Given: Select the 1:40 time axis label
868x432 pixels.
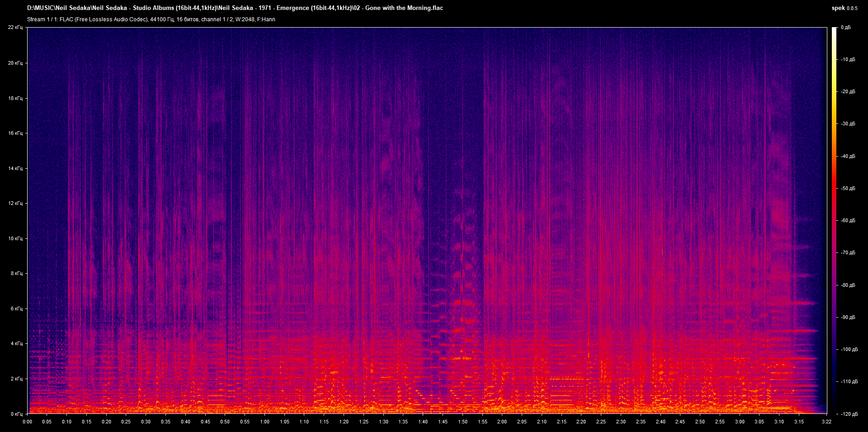Looking at the screenshot, I should (423, 422).
